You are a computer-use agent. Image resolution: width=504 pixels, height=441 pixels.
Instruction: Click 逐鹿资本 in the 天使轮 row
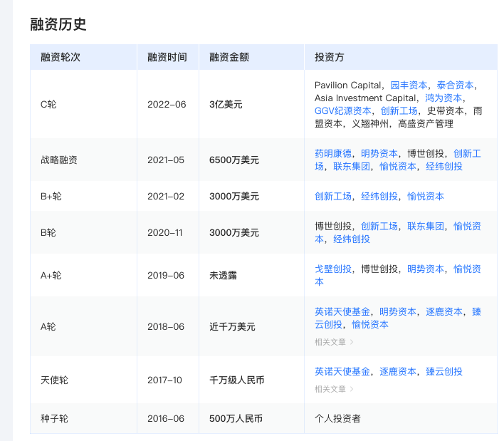point(398,371)
